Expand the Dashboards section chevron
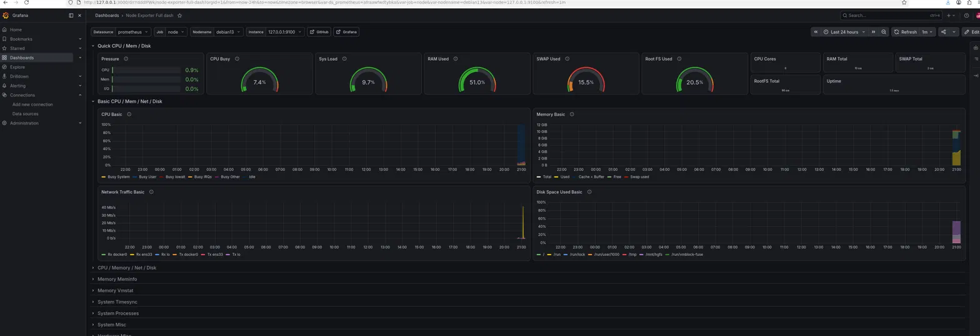980x336 pixels. (80, 58)
